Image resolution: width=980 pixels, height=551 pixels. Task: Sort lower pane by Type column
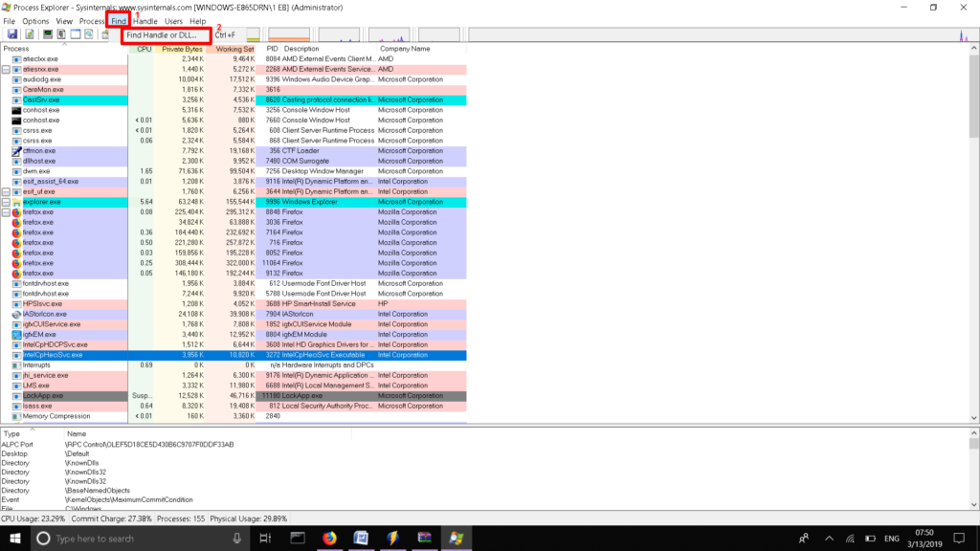click(32, 433)
